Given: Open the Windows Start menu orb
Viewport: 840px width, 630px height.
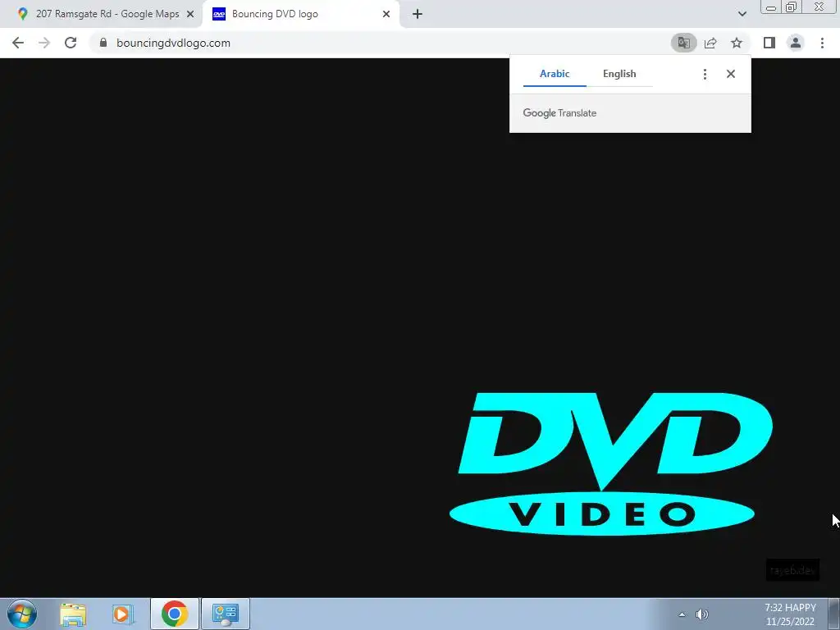Looking at the screenshot, I should [22, 614].
